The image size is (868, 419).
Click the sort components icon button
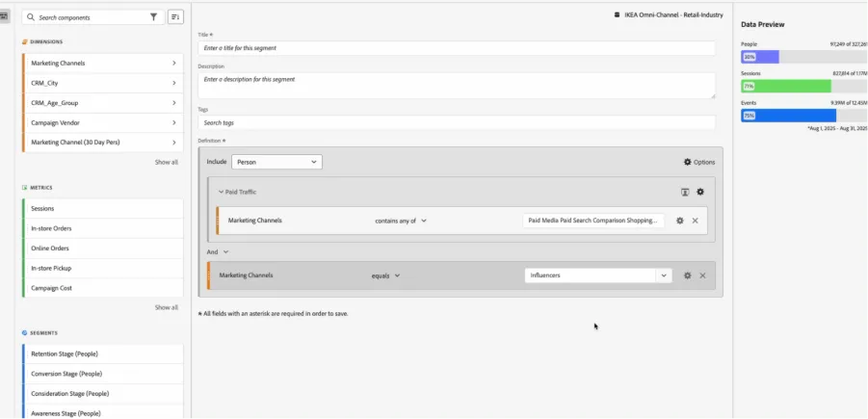(x=175, y=17)
